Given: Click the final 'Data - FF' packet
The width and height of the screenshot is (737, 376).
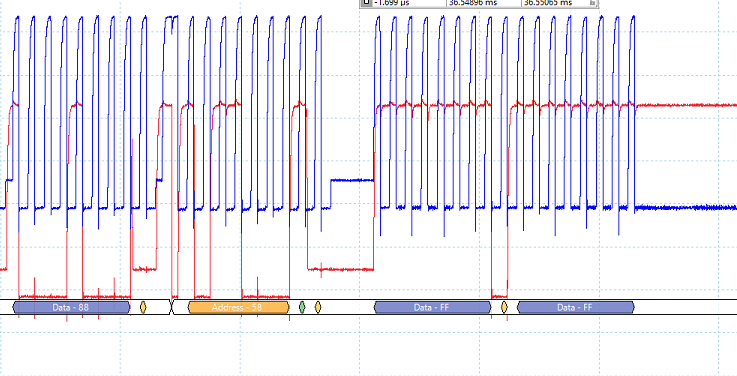Looking at the screenshot, I should pos(576,307).
